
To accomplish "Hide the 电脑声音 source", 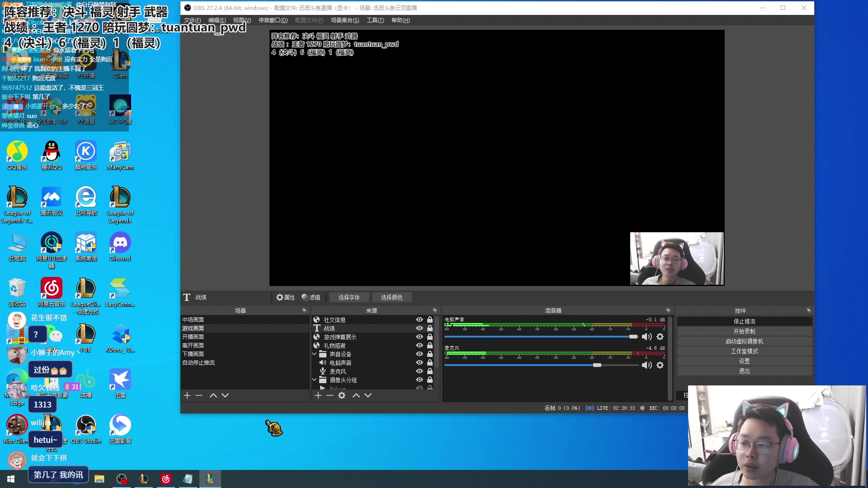I will 420,363.
